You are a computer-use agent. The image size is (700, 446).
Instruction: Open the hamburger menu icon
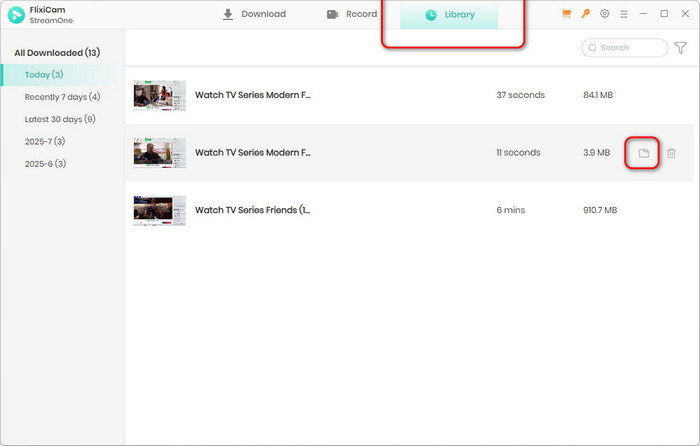pyautogui.click(x=624, y=14)
